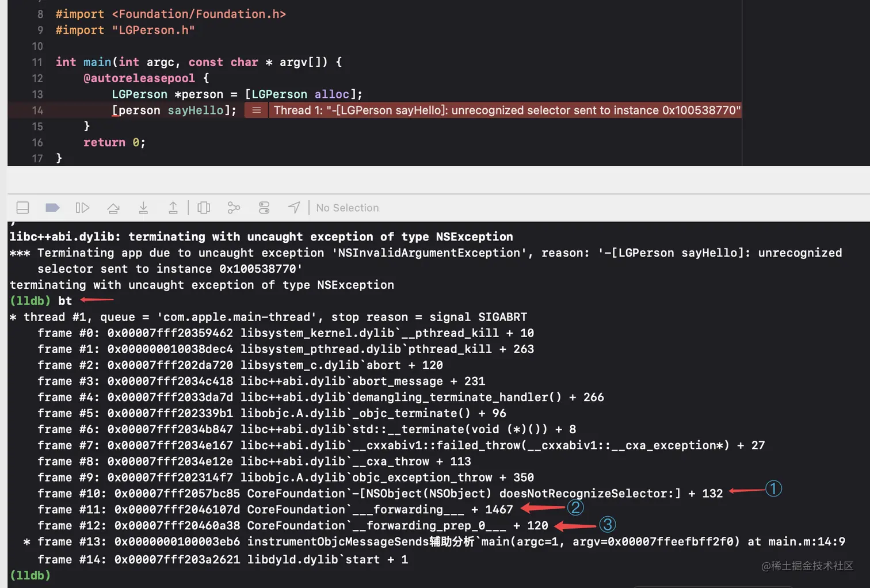Screen dimensions: 870x588
Task: Continue program execution button
Action: [x=83, y=208]
